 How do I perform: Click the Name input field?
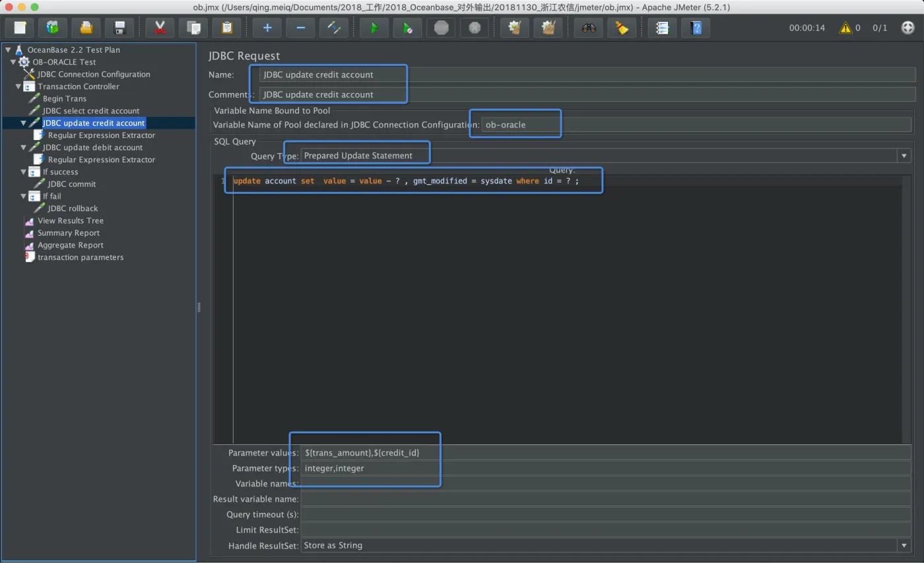coord(587,75)
